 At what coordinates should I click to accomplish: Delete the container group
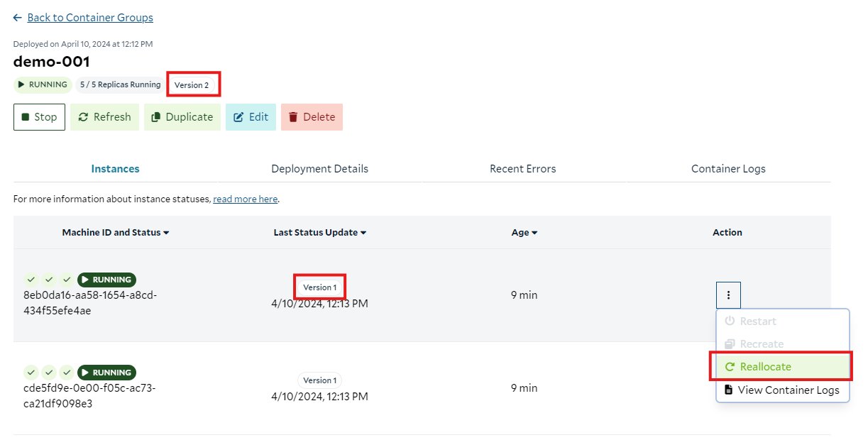[x=312, y=117]
